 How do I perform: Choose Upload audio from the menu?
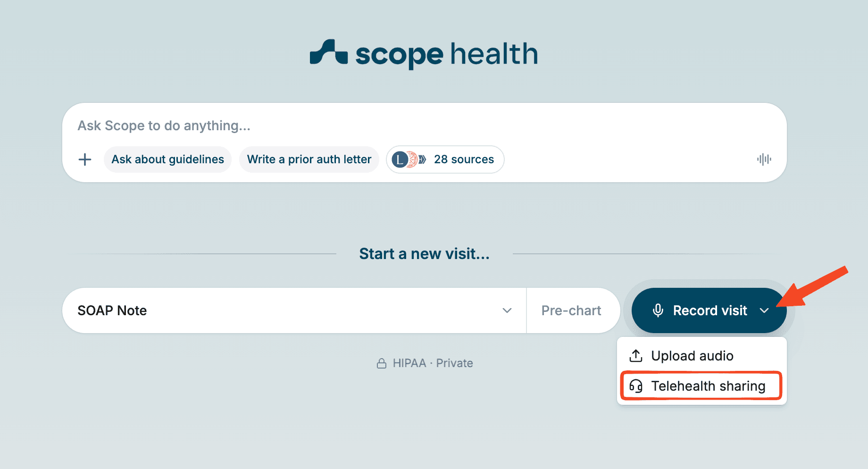point(692,356)
